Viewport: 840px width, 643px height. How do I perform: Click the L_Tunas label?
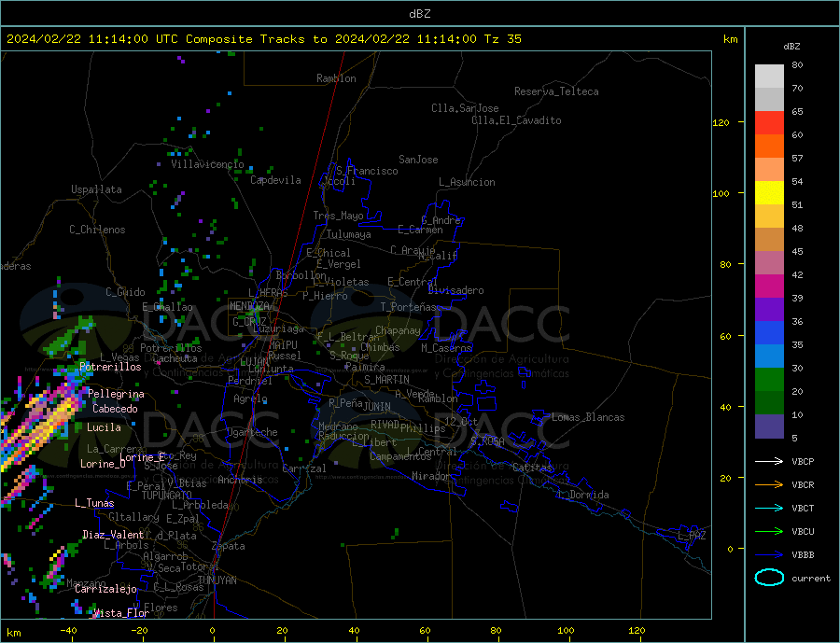tap(95, 503)
